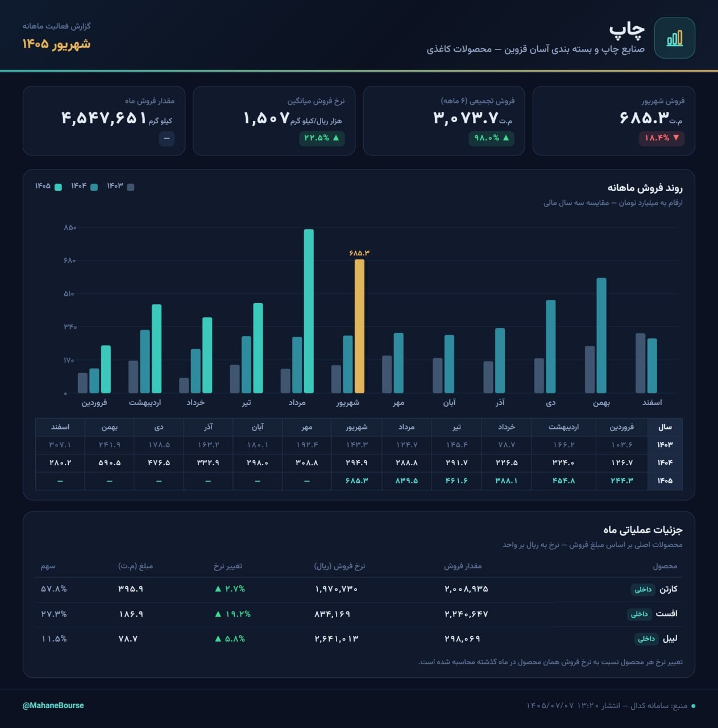Click the ۲,۶۴۱,۰۱۳ sales rate in the لیبل row
The height and width of the screenshot is (728, 718).
[x=337, y=639]
